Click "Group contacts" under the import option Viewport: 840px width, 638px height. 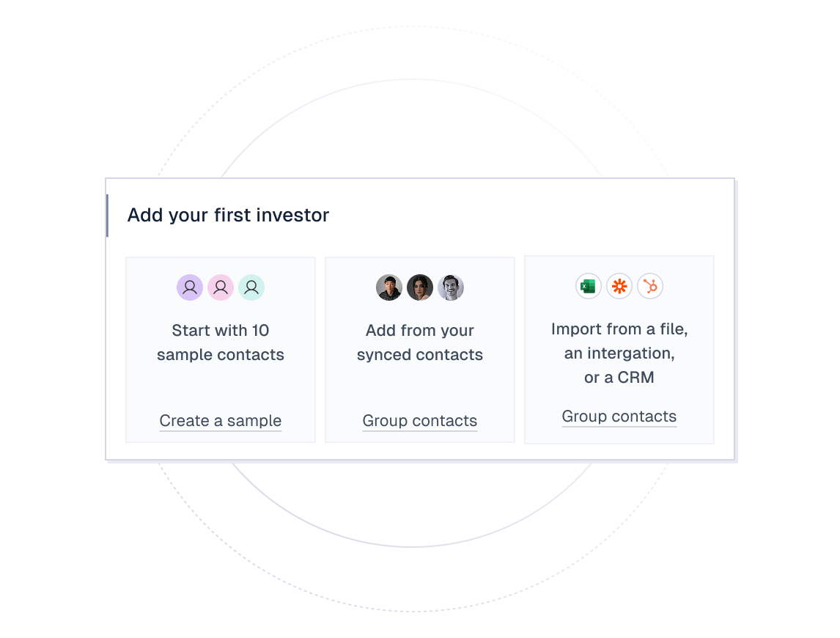point(619,417)
